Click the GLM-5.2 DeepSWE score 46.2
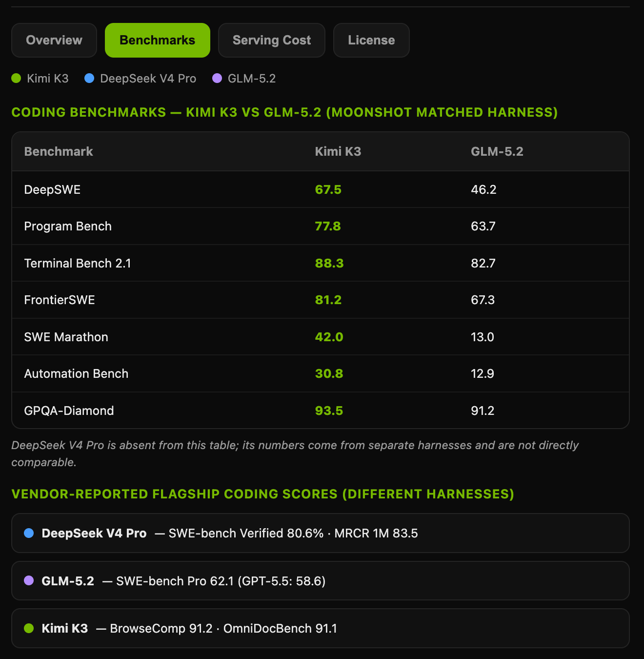 pyautogui.click(x=483, y=189)
